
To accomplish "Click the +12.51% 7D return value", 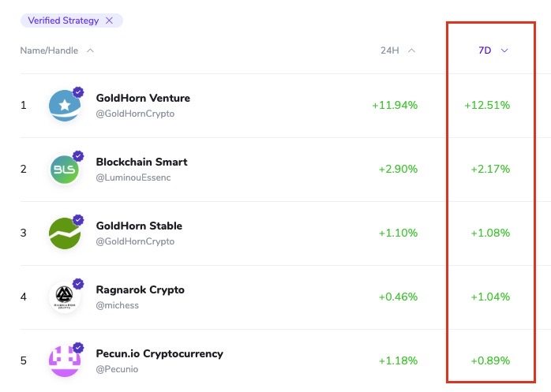I will [x=487, y=105].
